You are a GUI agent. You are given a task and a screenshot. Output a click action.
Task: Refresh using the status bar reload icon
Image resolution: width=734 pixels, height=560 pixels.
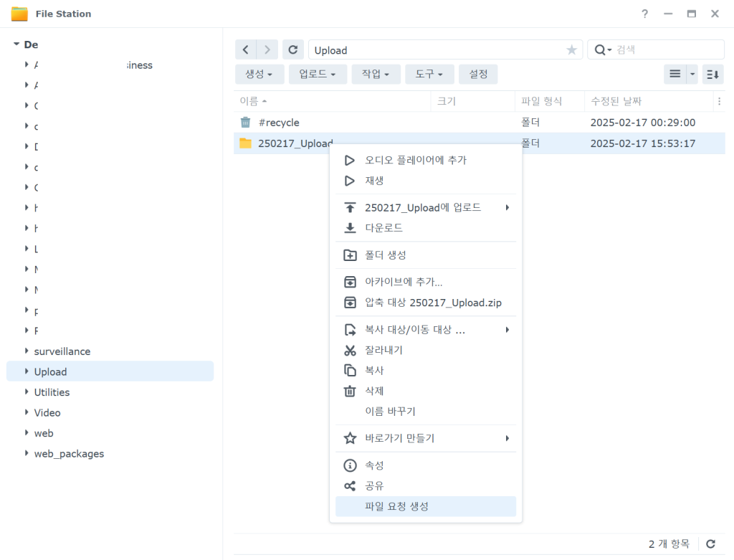pyautogui.click(x=710, y=544)
